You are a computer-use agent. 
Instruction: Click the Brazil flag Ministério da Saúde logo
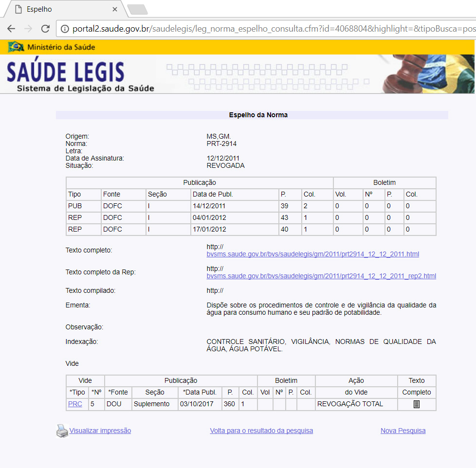[x=17, y=47]
